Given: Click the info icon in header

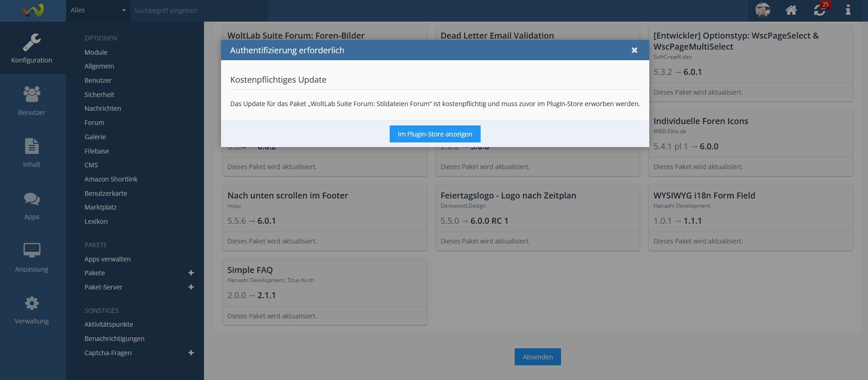Looking at the screenshot, I should tap(848, 10).
